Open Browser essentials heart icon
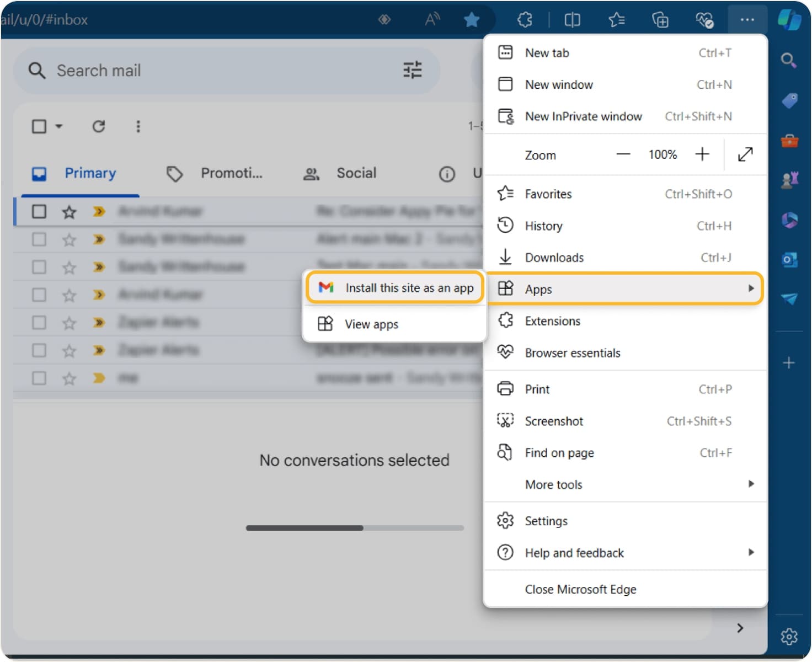Viewport: 812px width, 662px height. [x=704, y=19]
